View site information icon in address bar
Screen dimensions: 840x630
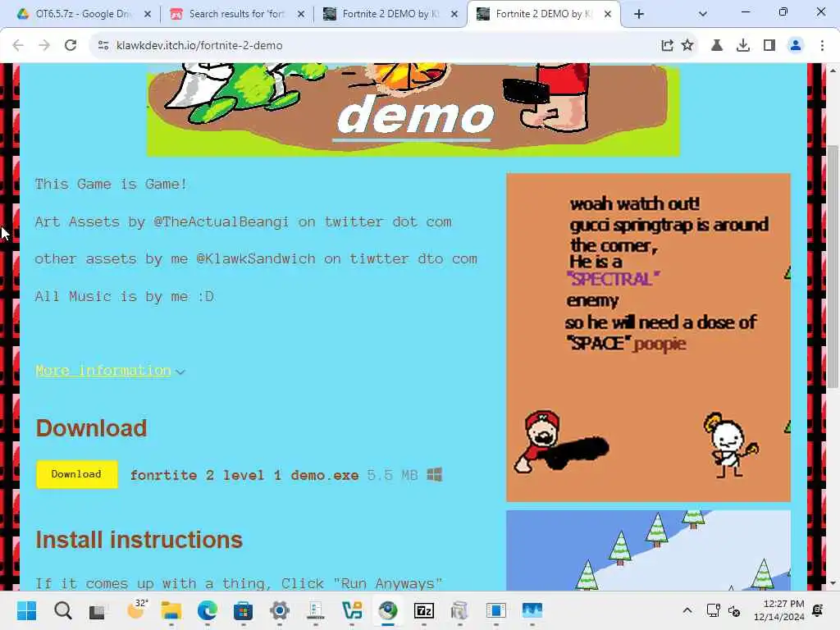[x=103, y=46]
